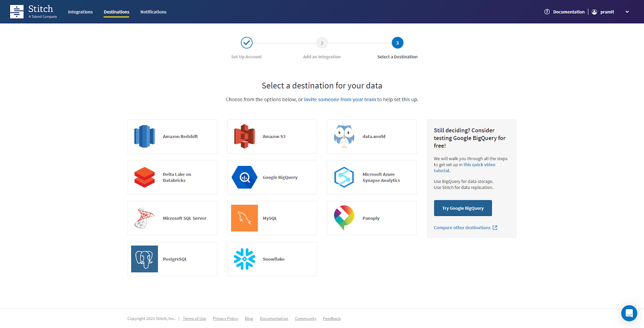Select the Amazon Redshift icon
The width and height of the screenshot is (644, 328).
click(144, 136)
